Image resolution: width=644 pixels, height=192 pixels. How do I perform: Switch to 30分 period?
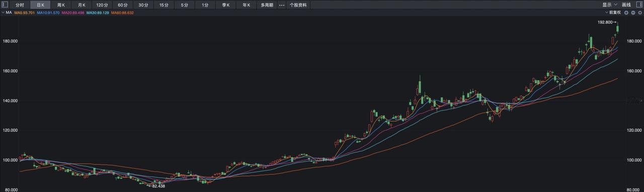click(x=143, y=5)
